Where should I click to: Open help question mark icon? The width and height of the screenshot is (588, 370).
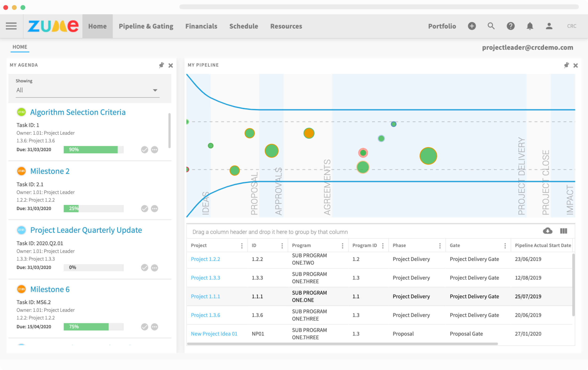[x=510, y=26]
